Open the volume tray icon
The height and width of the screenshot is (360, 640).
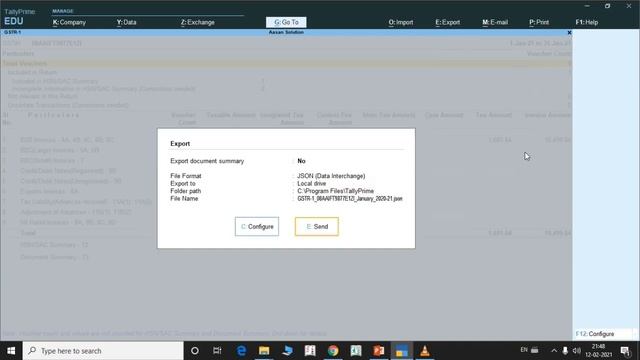point(576,351)
